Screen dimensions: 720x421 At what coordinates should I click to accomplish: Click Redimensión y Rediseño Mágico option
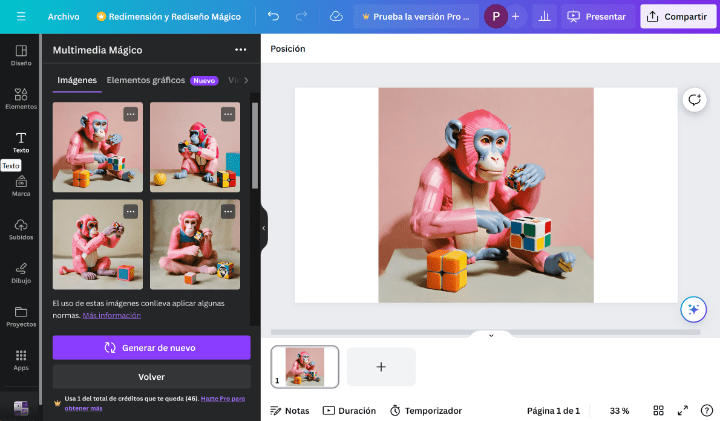pyautogui.click(x=169, y=17)
